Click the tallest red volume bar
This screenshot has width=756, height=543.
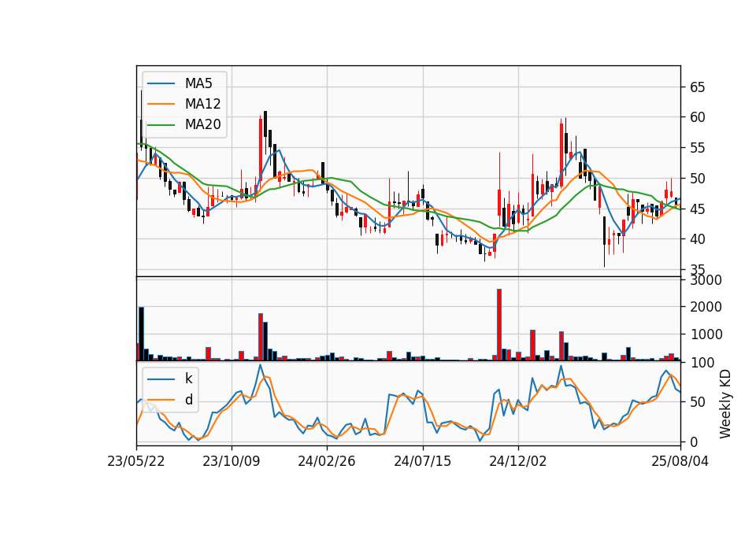click(499, 325)
